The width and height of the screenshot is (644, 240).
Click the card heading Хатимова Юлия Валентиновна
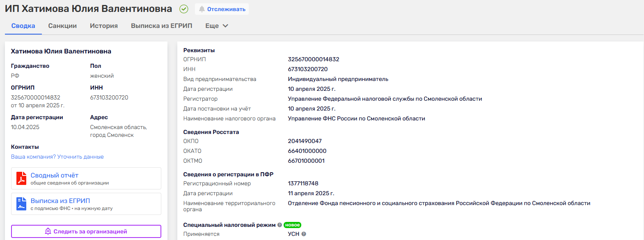click(x=61, y=51)
